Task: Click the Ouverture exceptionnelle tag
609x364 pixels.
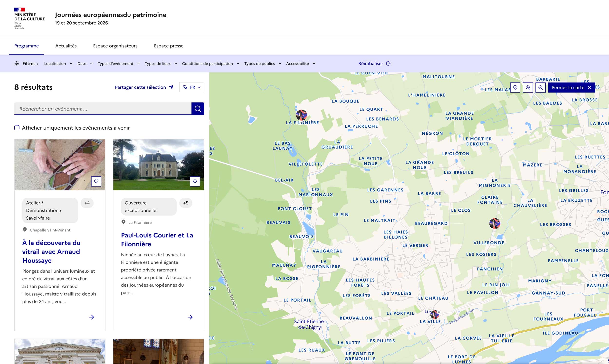Action: coord(149,206)
